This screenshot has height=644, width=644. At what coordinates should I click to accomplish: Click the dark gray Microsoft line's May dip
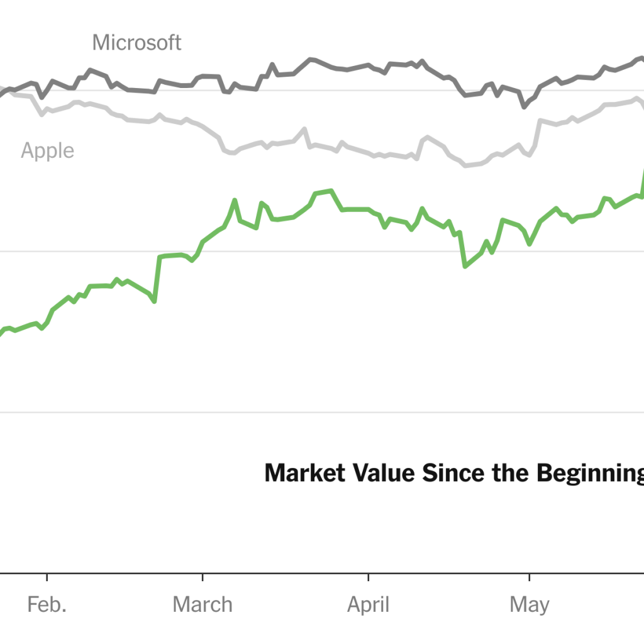524,107
